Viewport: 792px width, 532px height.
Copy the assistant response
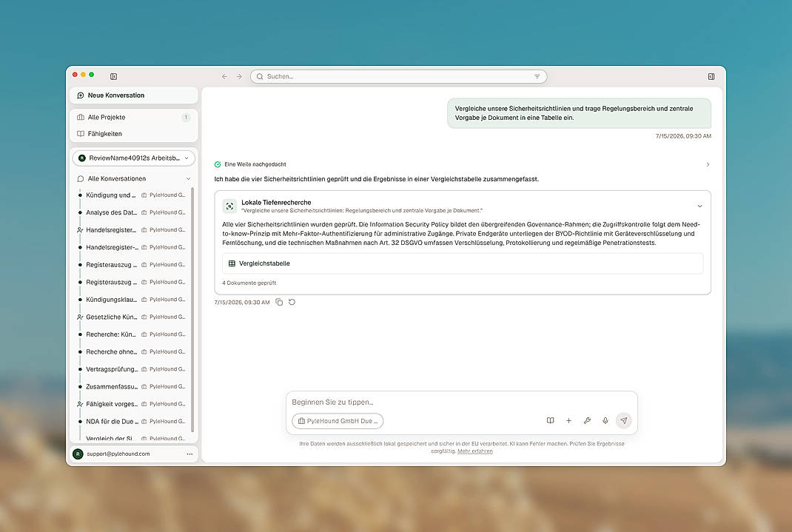tap(279, 303)
